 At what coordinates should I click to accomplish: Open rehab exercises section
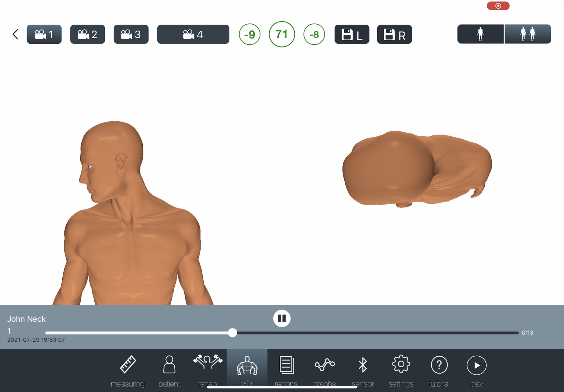[x=207, y=370]
